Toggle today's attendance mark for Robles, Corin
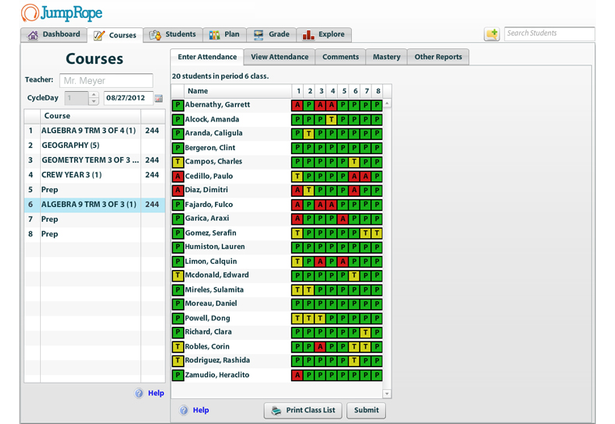 (178, 347)
